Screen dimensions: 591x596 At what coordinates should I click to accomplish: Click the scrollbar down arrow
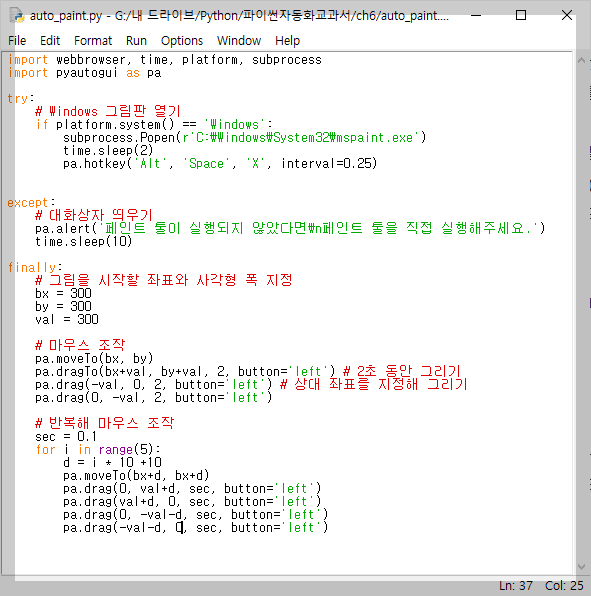tap(581, 567)
